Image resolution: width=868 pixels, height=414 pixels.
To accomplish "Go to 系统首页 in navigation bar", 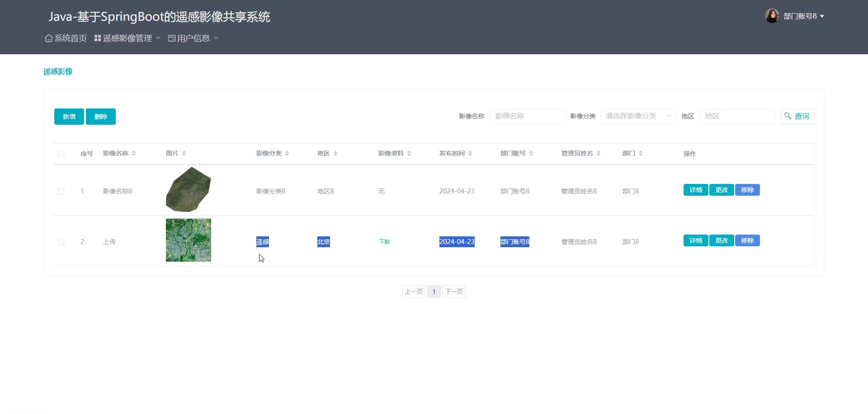I will [x=66, y=38].
